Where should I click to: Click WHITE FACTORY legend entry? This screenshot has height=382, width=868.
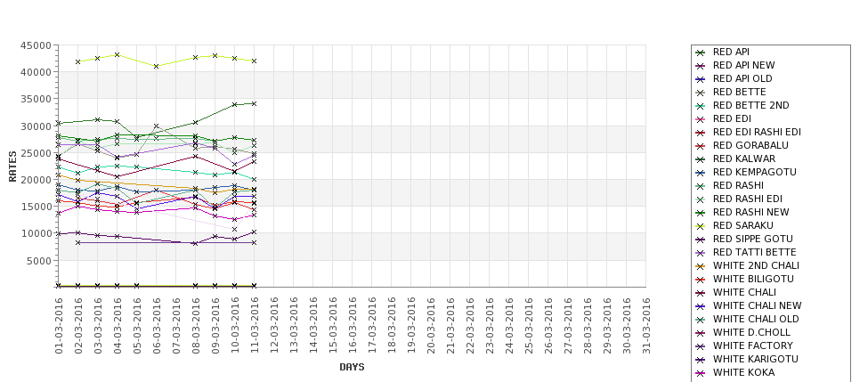752,345
